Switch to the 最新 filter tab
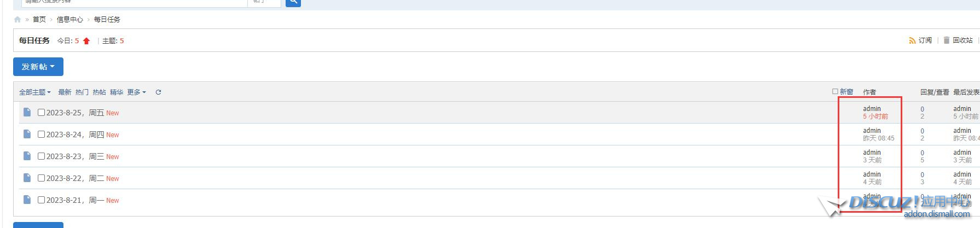The image size is (980, 228). click(x=65, y=92)
